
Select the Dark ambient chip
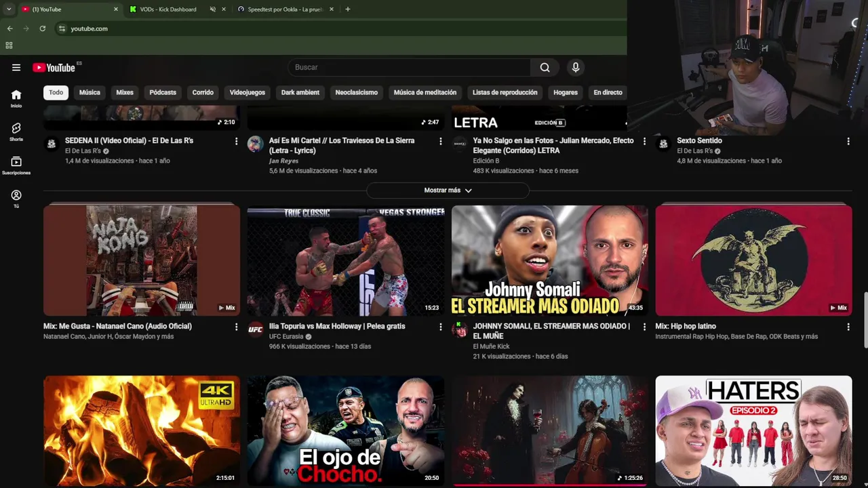[300, 92]
